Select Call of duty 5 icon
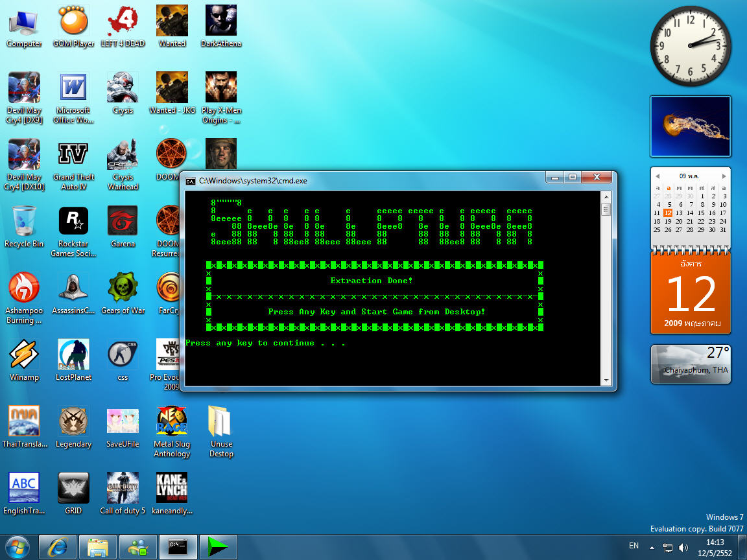Viewport: 747px width, 560px height. point(123,494)
